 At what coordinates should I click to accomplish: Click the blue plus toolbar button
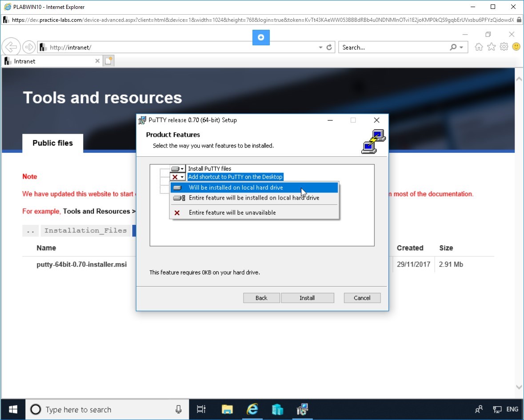pos(261,37)
